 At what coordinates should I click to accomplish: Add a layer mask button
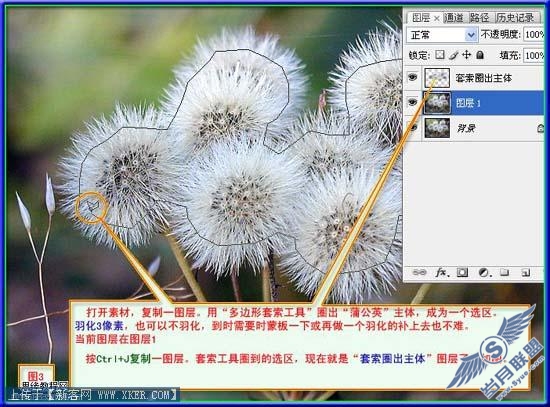point(462,272)
